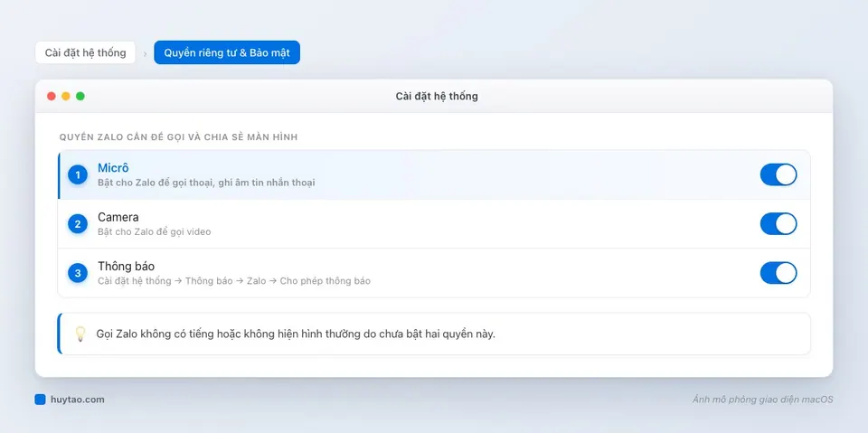
Task: Click the light bulb tip icon
Action: tap(80, 334)
